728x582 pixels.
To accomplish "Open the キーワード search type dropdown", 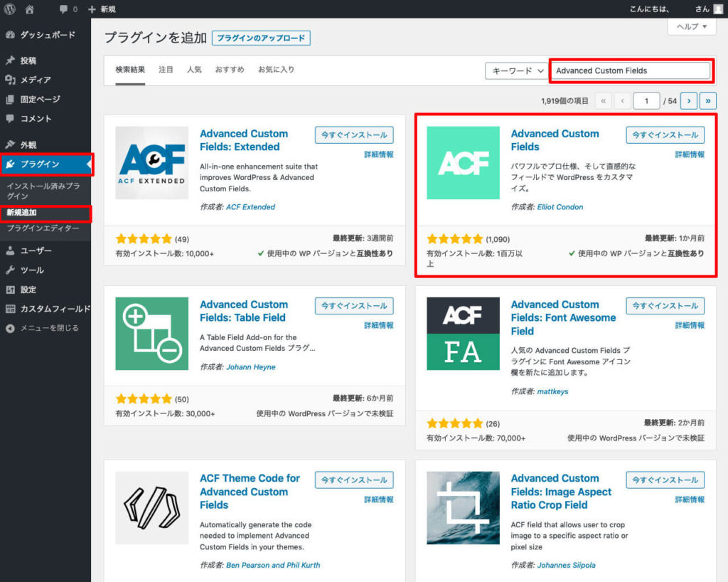I will 517,71.
